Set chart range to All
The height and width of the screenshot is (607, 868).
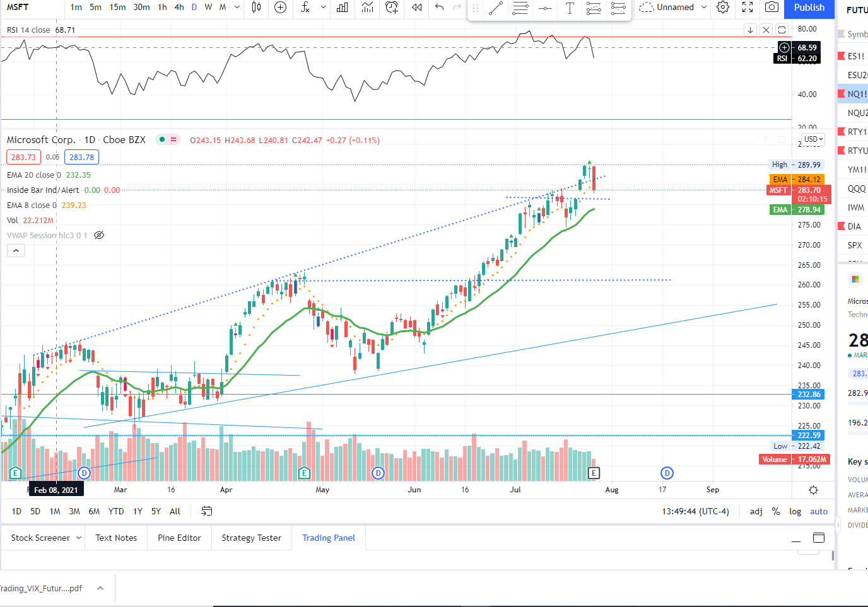point(175,512)
